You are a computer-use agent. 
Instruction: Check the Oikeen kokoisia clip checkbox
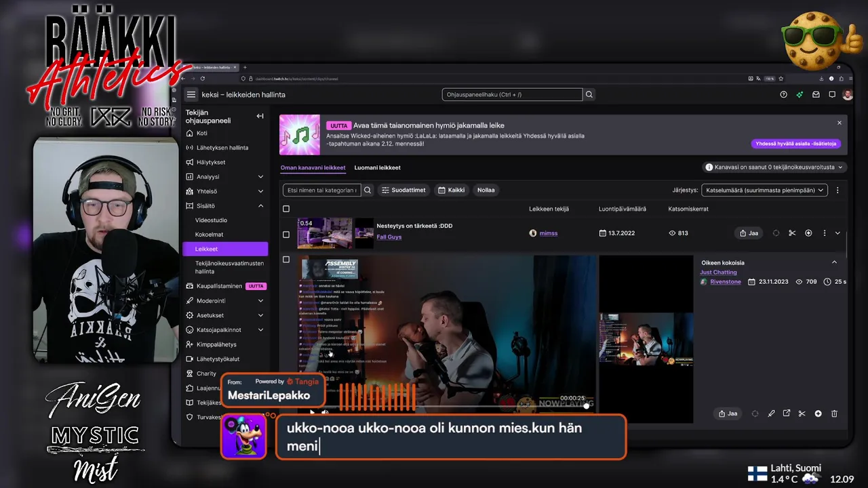[285, 260]
